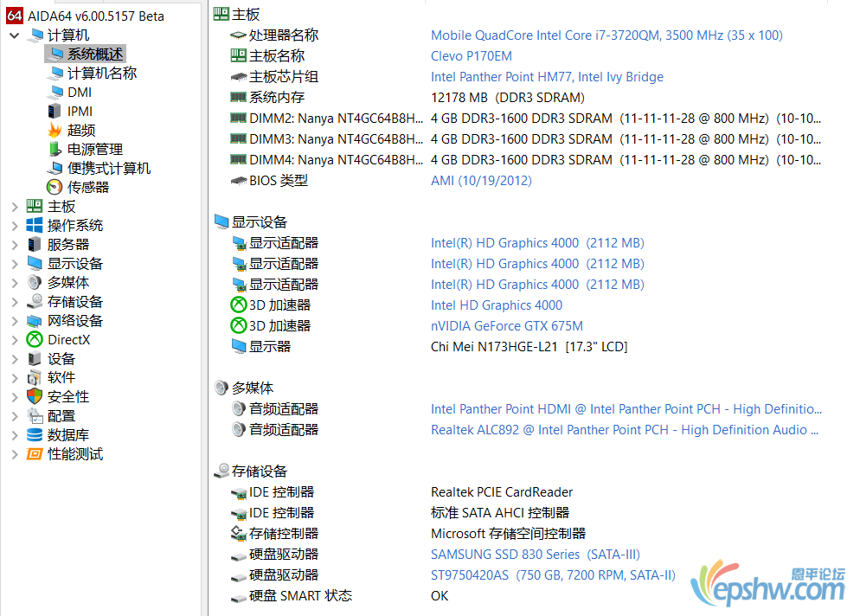The width and height of the screenshot is (860, 616).
Task: Open the SAMSUNG SSD 830 Series link
Action: pyautogui.click(x=536, y=554)
